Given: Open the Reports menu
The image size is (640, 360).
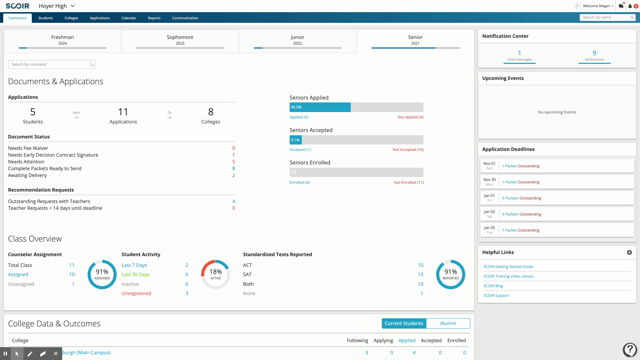Looking at the screenshot, I should [x=154, y=18].
